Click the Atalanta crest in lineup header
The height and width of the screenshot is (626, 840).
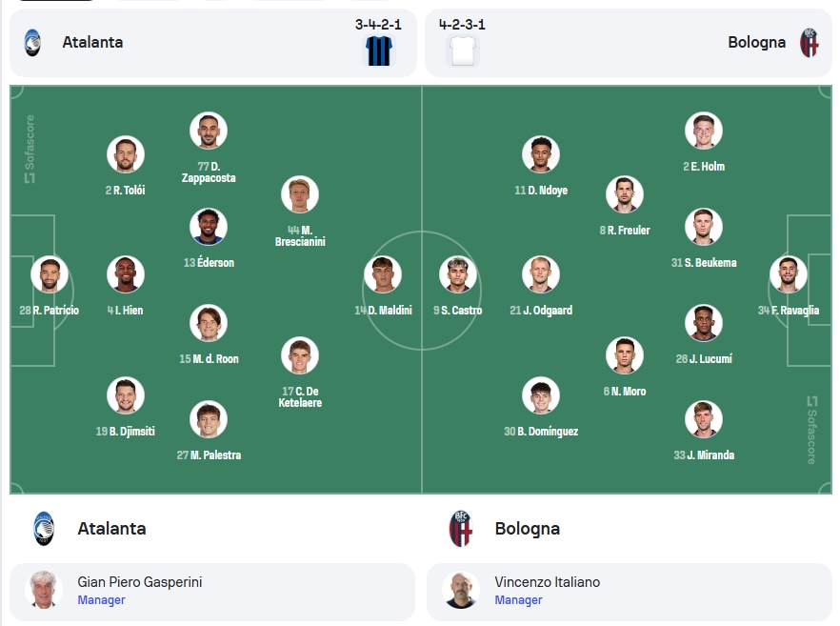pos(32,43)
